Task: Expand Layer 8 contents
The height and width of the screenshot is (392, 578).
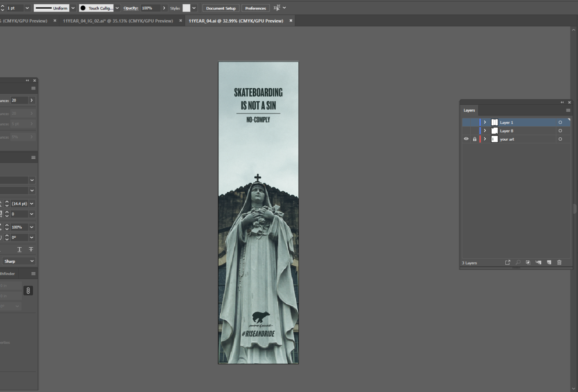Action: click(485, 131)
